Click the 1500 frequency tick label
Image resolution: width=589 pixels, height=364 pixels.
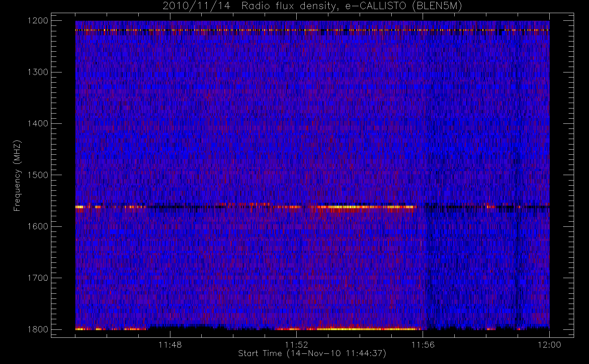coord(38,175)
